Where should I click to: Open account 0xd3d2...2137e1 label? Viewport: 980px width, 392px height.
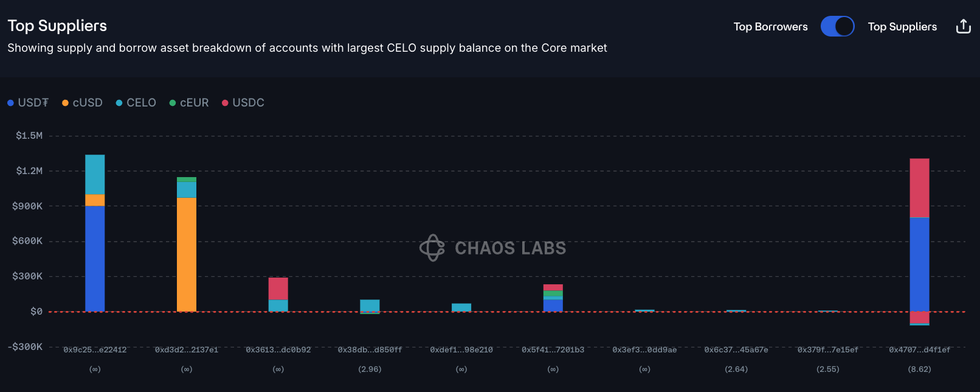(187, 350)
